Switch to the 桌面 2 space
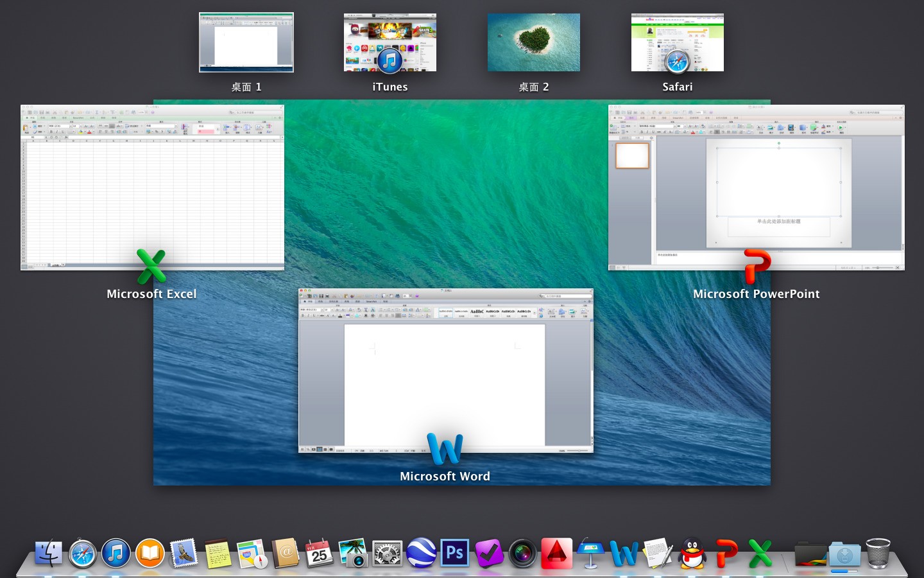This screenshot has height=578, width=924. pos(534,42)
